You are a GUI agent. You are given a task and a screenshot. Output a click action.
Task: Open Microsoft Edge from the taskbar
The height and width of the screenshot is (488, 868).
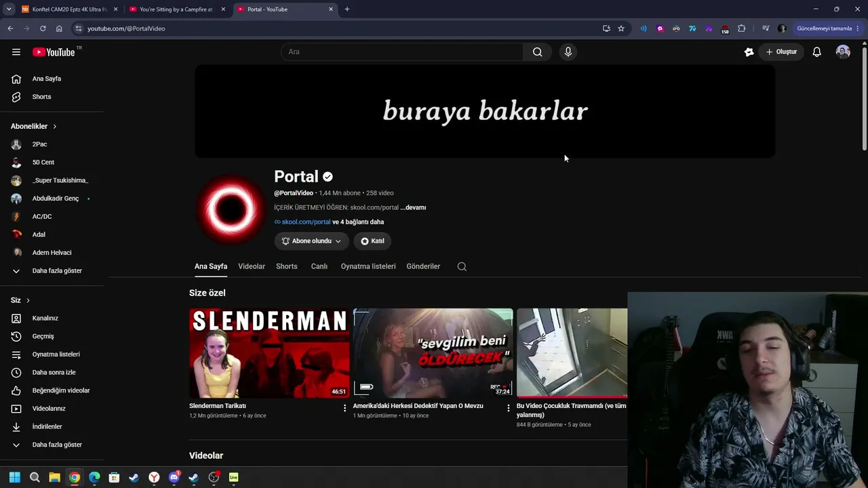click(94, 477)
